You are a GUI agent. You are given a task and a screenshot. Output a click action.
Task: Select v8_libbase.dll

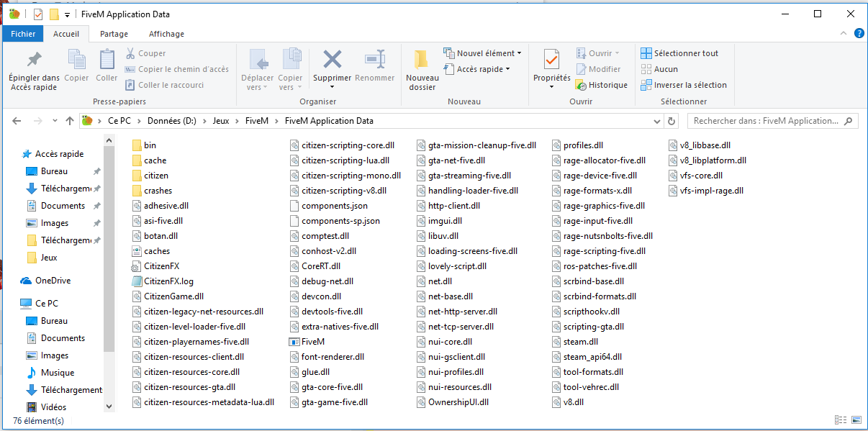(700, 145)
